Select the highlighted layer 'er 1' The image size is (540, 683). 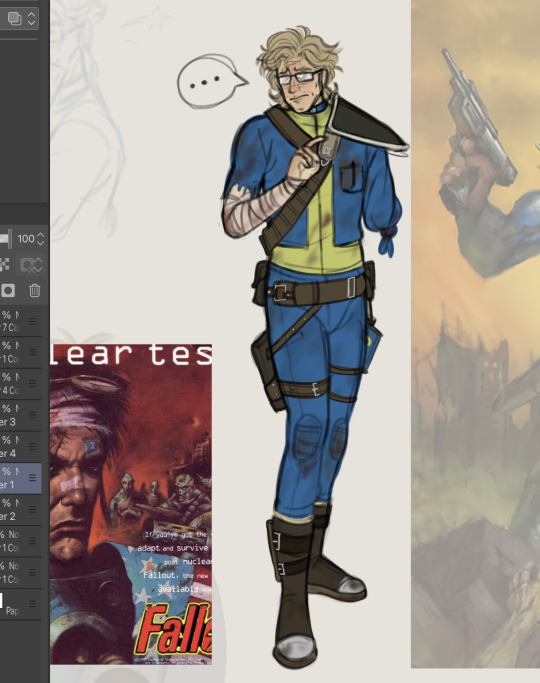(x=20, y=478)
